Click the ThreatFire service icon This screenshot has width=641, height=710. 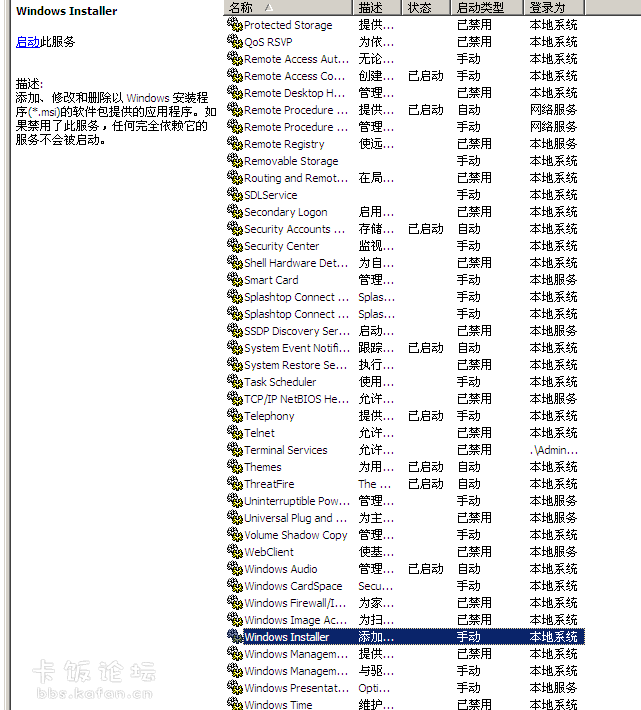[234, 484]
